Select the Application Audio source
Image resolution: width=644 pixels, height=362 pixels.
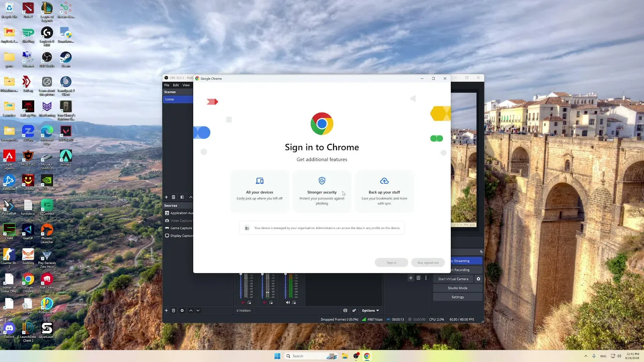coord(179,213)
